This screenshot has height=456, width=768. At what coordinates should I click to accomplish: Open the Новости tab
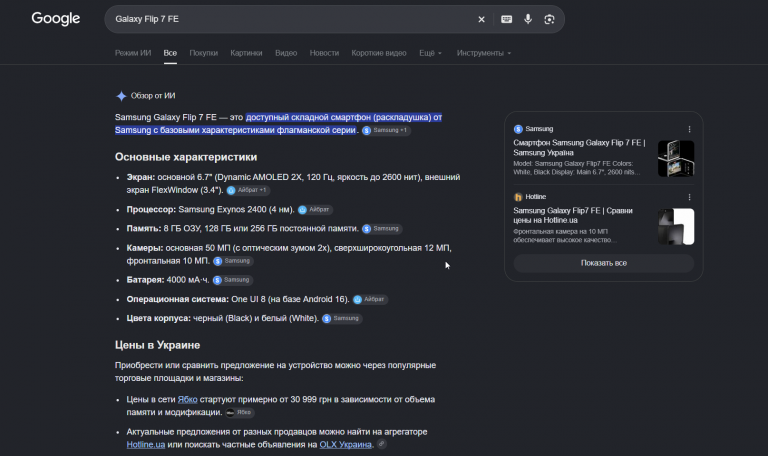click(324, 53)
